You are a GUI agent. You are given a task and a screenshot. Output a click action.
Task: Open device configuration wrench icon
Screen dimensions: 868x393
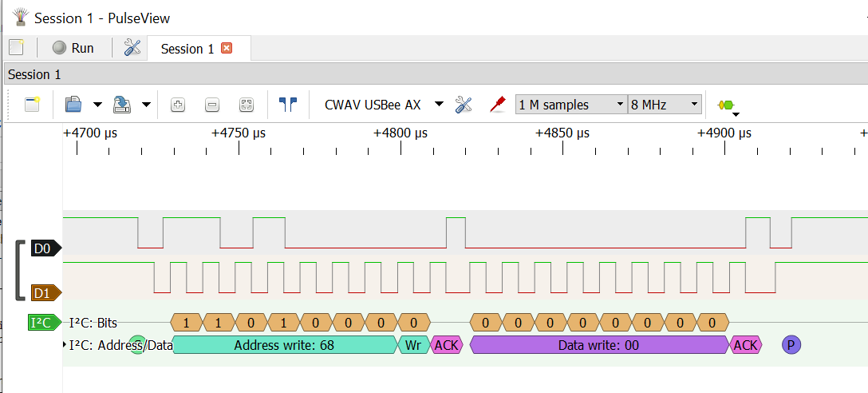(x=464, y=104)
